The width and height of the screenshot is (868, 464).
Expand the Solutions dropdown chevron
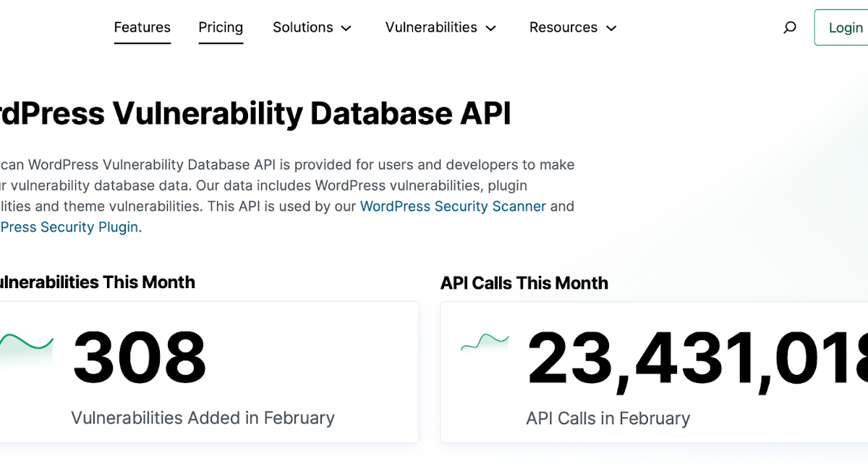(x=346, y=28)
